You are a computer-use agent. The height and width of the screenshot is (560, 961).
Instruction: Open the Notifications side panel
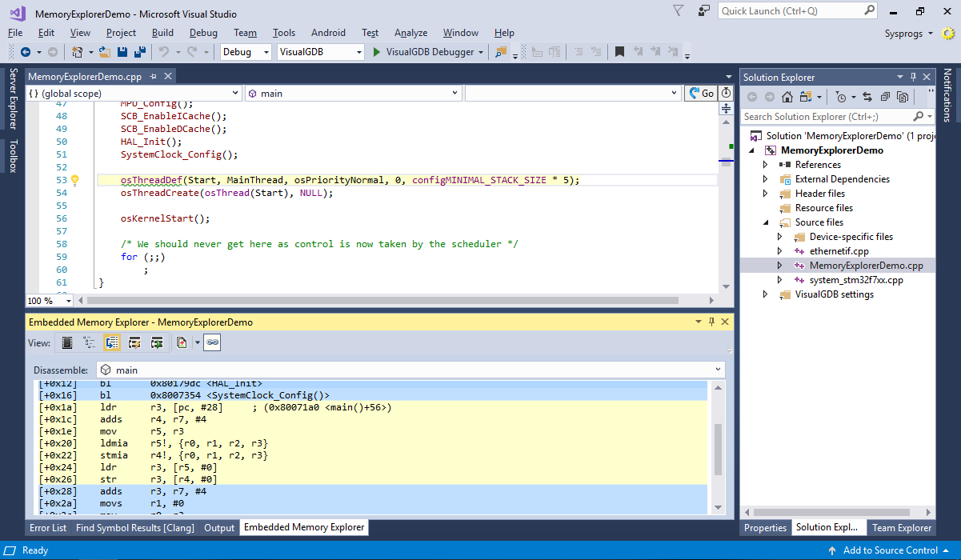tap(948, 95)
